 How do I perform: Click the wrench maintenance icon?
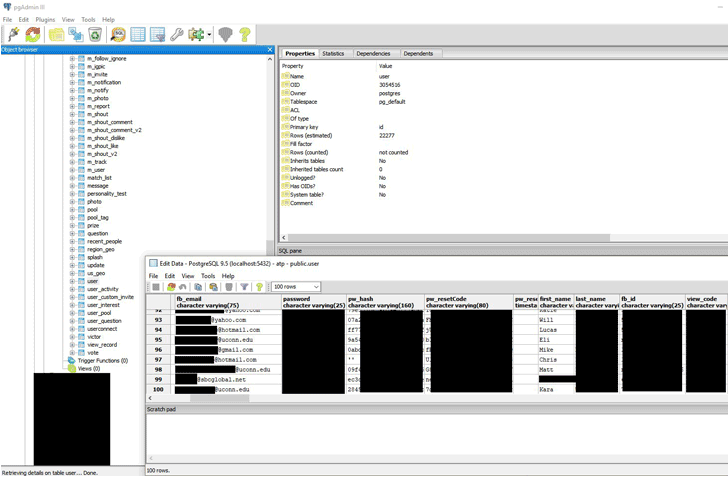tap(177, 34)
